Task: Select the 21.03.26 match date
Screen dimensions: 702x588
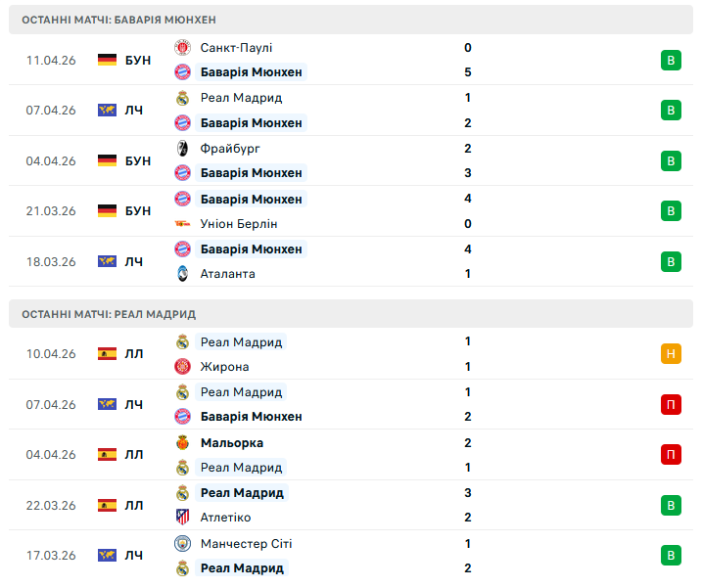Action: tap(51, 211)
